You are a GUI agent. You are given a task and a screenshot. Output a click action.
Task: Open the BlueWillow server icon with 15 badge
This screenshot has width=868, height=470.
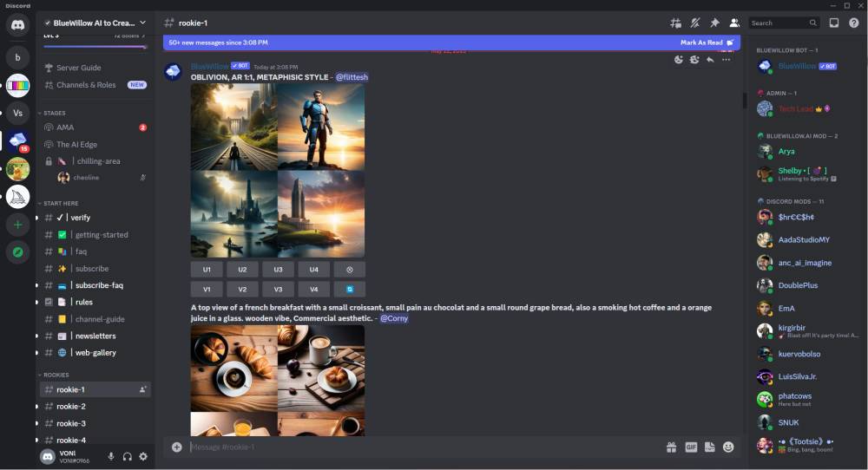pyautogui.click(x=17, y=141)
